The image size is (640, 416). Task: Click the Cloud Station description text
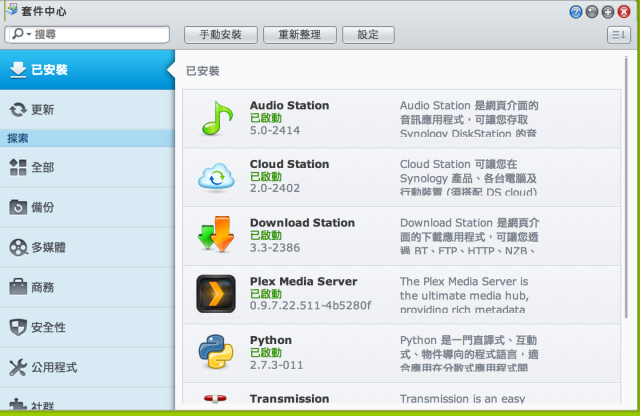(468, 178)
